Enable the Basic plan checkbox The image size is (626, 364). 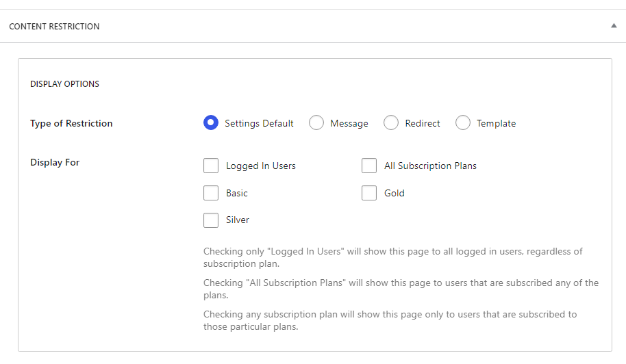[x=211, y=193]
